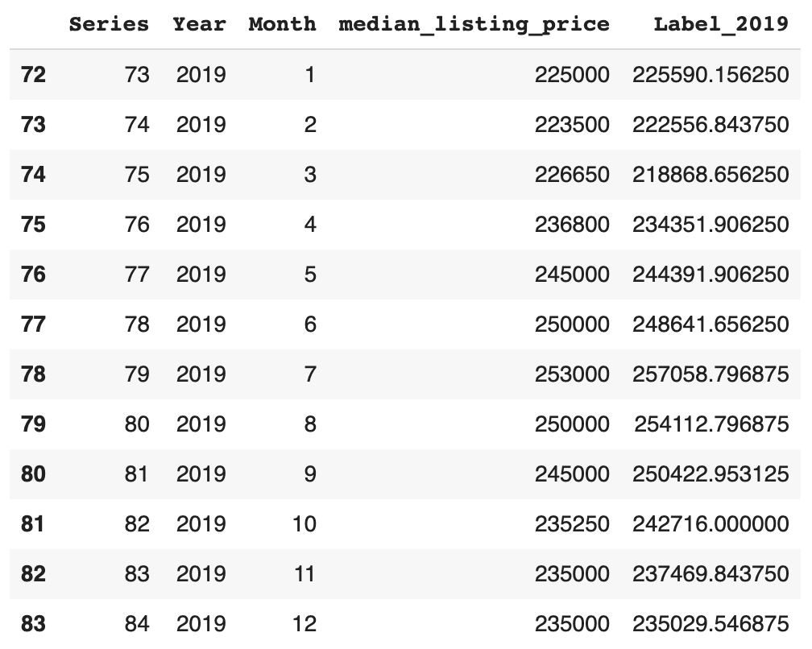Click the Label_2019 column header
This screenshot has height=649, width=812.
(720, 24)
